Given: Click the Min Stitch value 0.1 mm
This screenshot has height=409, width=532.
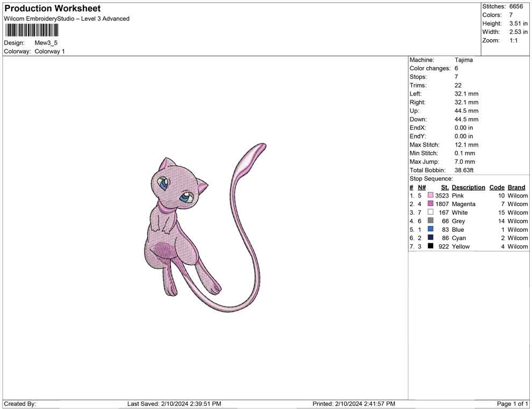Looking at the screenshot, I should pos(465,153).
